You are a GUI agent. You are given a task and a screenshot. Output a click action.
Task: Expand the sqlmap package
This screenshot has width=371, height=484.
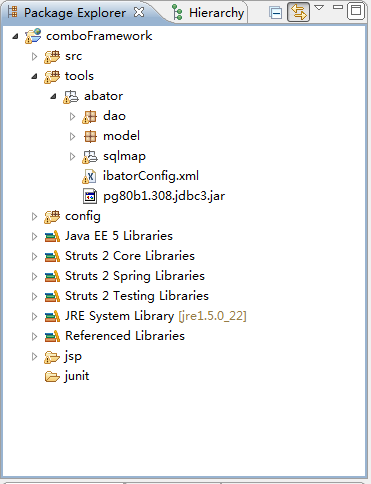(72, 156)
